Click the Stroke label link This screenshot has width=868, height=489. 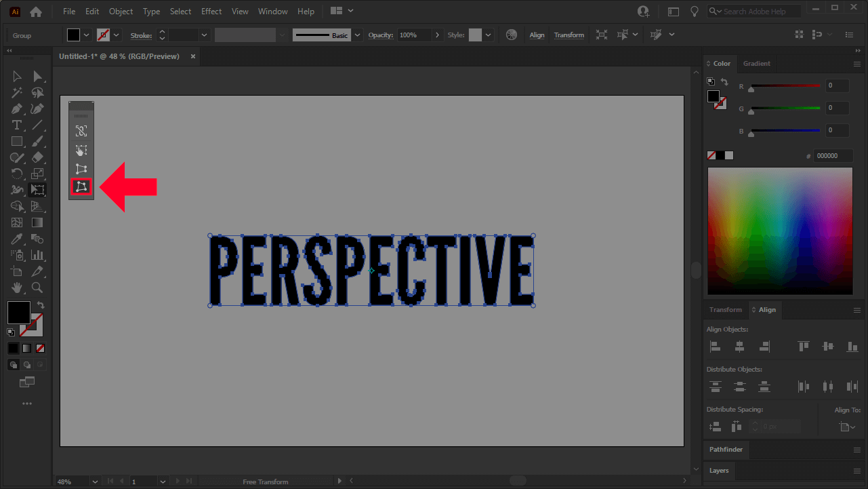tap(141, 35)
